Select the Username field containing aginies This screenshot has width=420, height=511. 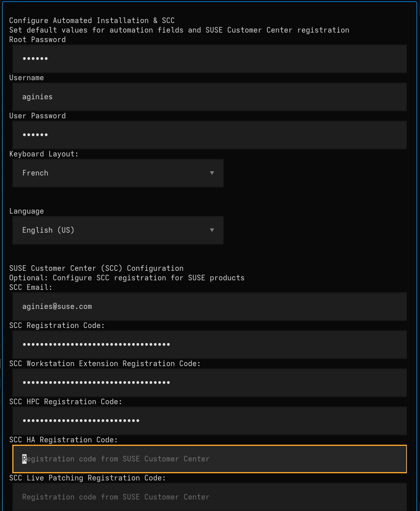click(x=209, y=96)
